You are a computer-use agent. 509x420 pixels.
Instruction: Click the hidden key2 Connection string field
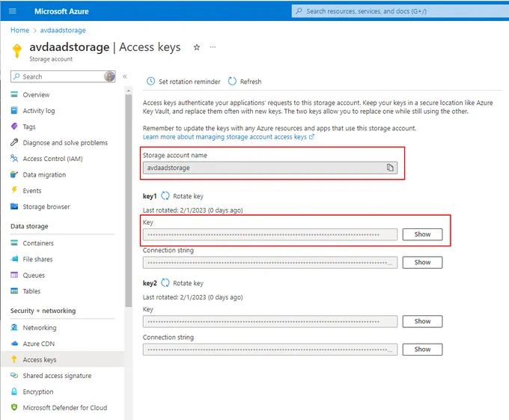(x=270, y=349)
